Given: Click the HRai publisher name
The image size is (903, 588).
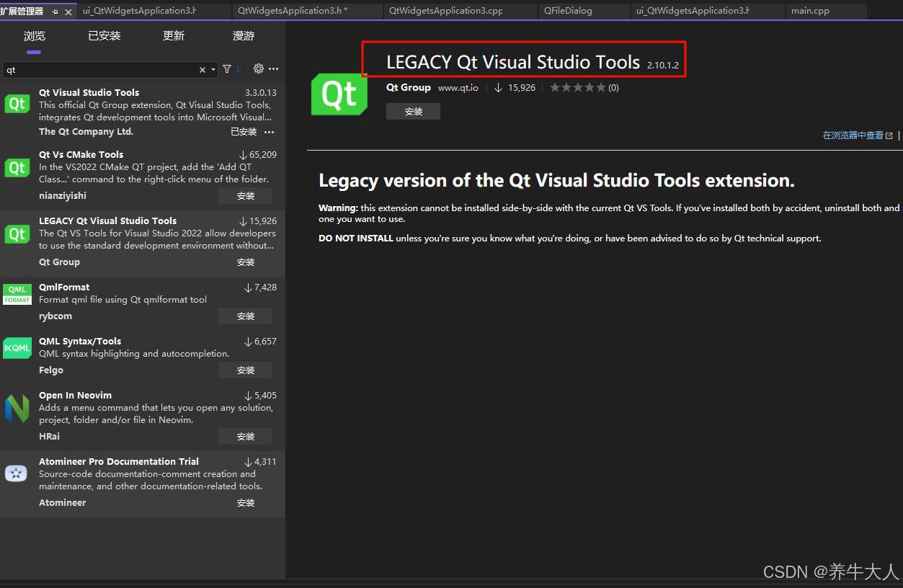Looking at the screenshot, I should (x=50, y=436).
